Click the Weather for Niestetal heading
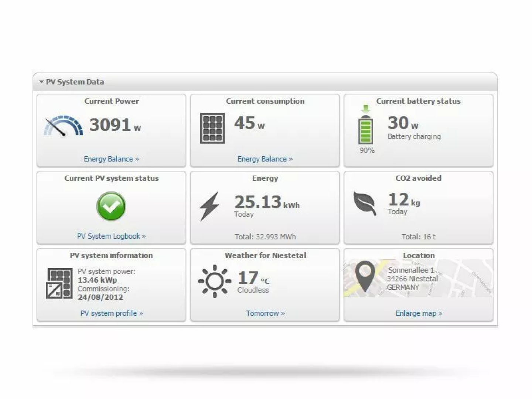Viewport: 532px width, 399px height. coord(265,255)
